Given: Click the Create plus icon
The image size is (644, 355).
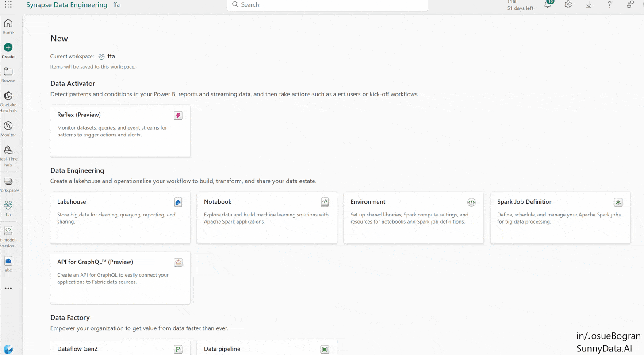Looking at the screenshot, I should [8, 47].
